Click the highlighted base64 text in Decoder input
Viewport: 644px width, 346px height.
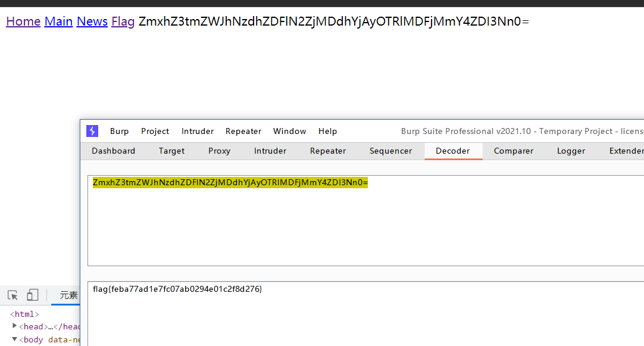[x=230, y=182]
